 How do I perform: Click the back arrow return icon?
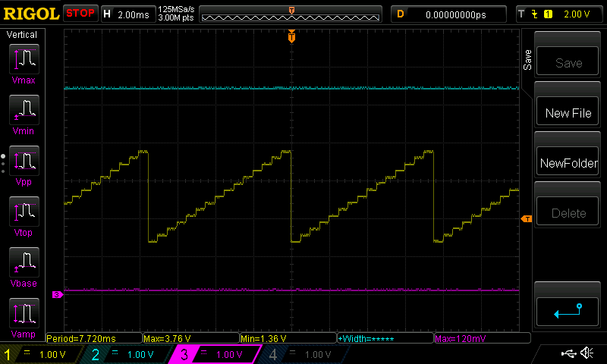pos(568,311)
